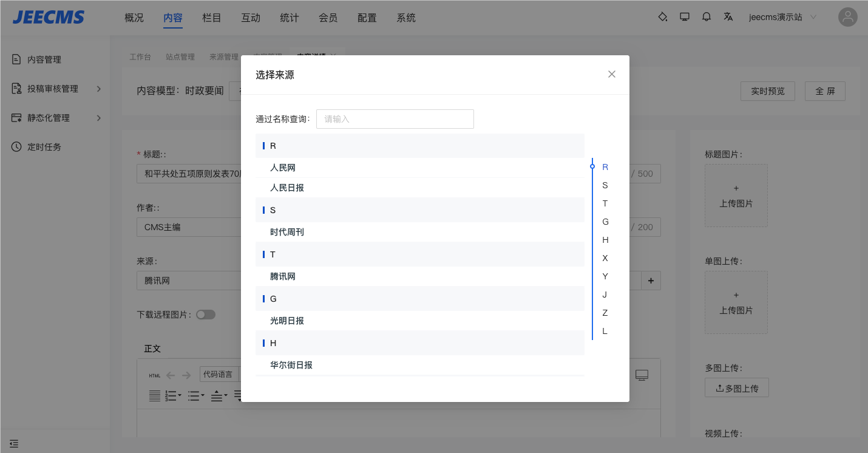Screen dimensions: 868x453
Task: Click the editor preview monitor icon
Action: (642, 375)
